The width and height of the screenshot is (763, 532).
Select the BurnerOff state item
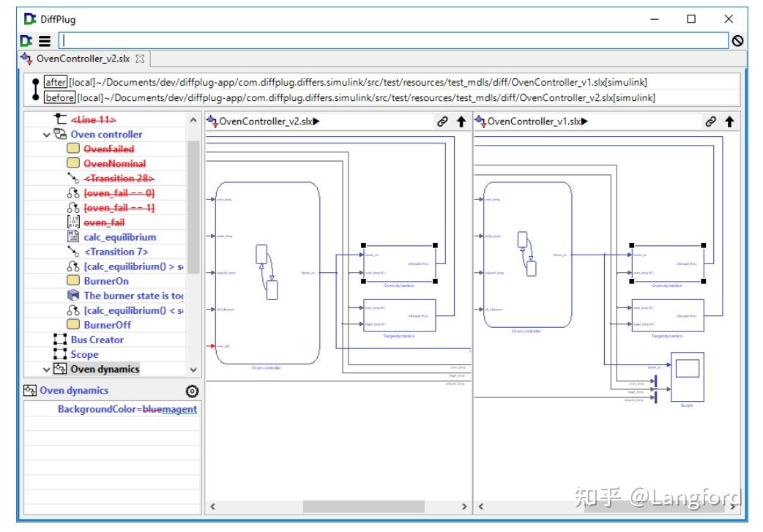[x=107, y=325]
